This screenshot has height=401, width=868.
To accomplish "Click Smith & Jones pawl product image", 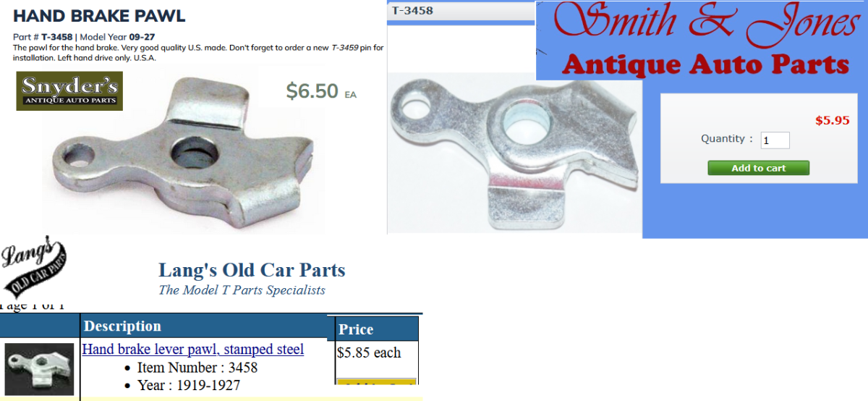I will pos(514,153).
